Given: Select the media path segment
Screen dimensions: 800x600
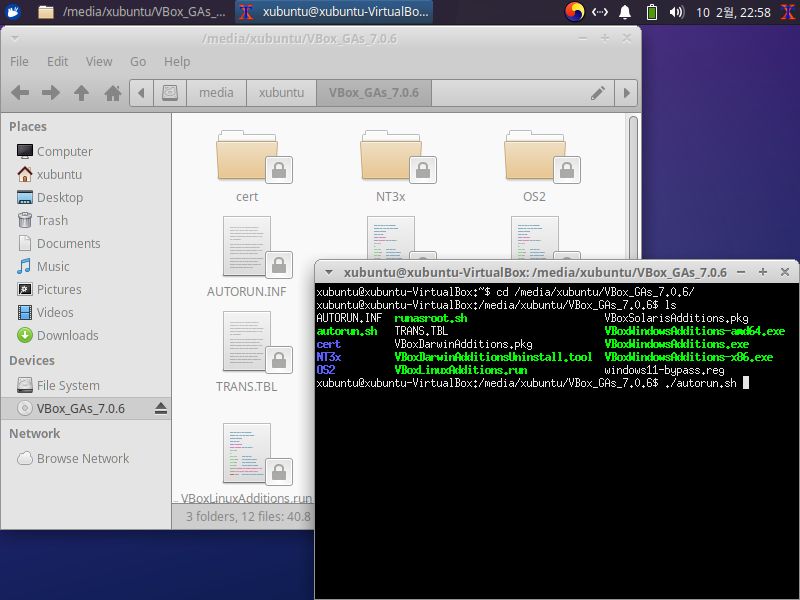Looking at the screenshot, I should click(x=216, y=93).
